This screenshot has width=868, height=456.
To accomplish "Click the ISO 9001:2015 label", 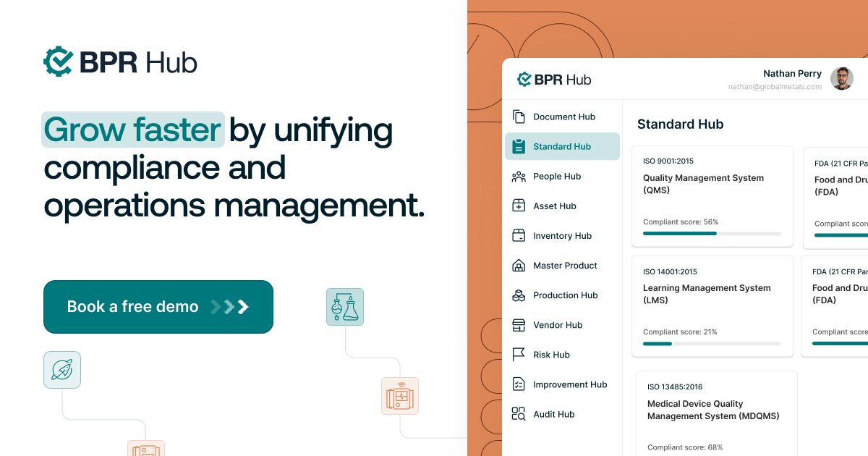I will [x=668, y=161].
